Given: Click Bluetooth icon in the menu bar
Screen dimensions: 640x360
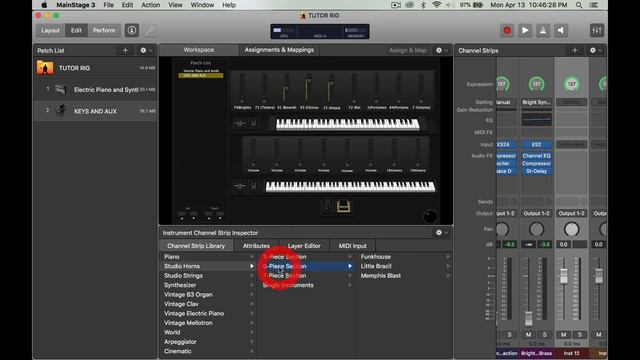Looking at the screenshot, I should coord(423,5).
